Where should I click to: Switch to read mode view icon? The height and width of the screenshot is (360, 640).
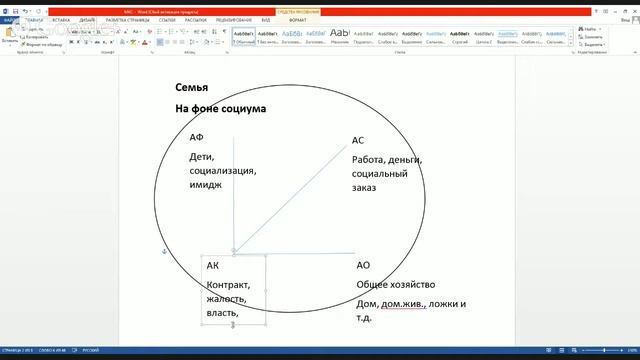549,350
